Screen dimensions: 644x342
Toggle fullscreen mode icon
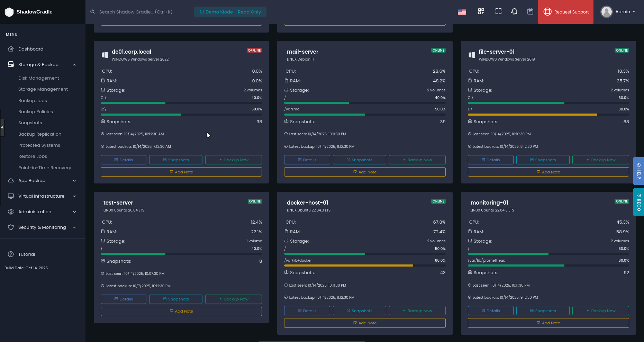point(498,11)
